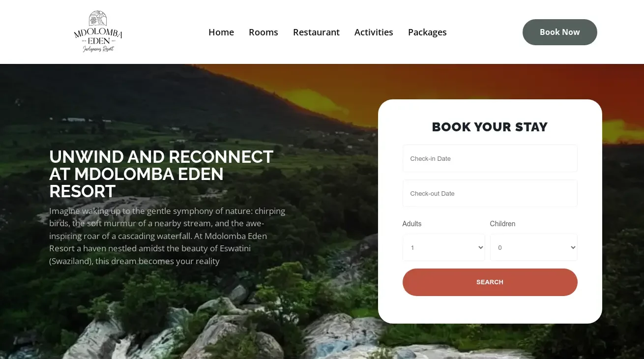Click the Adults dropdown arrow

coord(481,247)
